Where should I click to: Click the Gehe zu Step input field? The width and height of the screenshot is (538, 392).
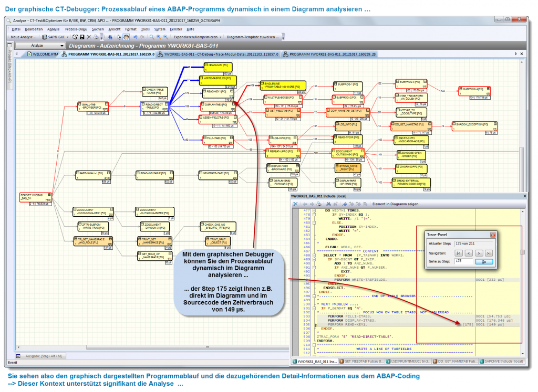(x=464, y=261)
